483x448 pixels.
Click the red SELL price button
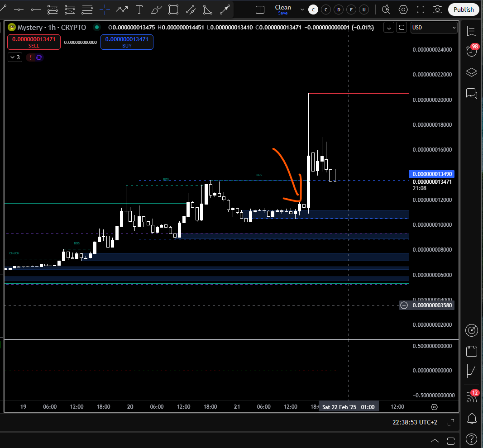pos(34,42)
